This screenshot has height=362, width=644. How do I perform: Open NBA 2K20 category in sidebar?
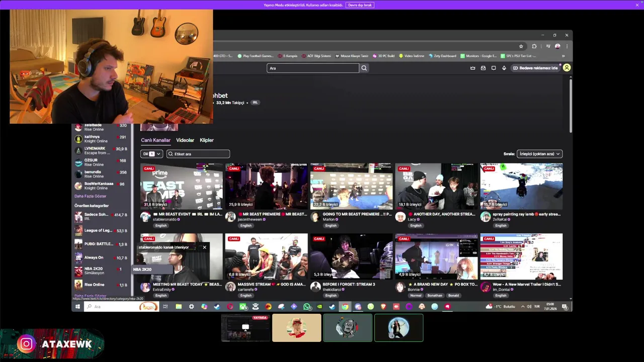pyautogui.click(x=101, y=271)
